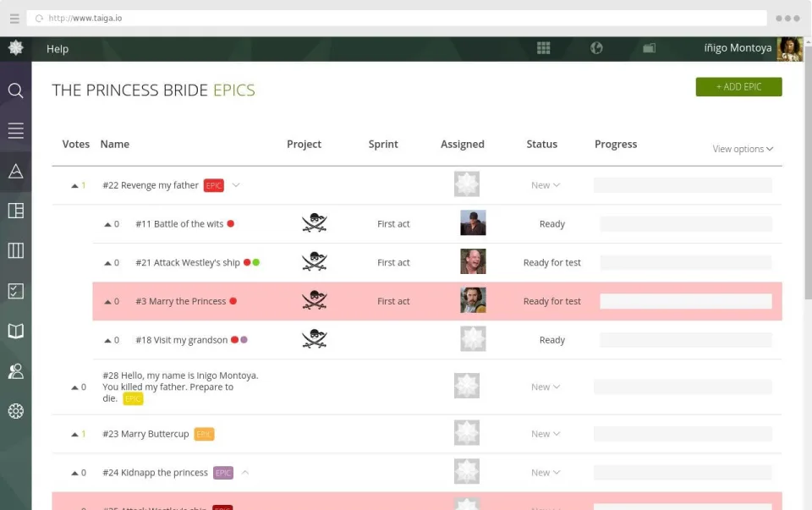Upvote the Battle of the wits story
The height and width of the screenshot is (510, 812).
pyautogui.click(x=107, y=224)
